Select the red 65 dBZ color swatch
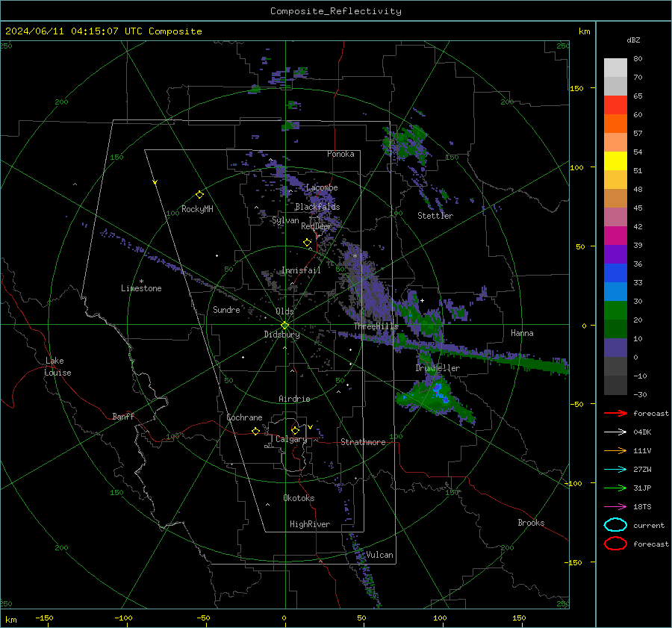The image size is (672, 628). [615, 105]
